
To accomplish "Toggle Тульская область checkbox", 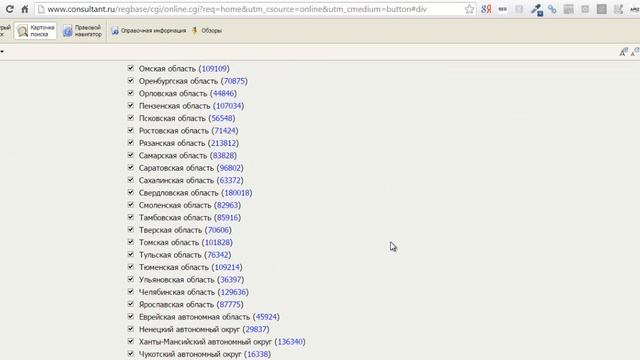I will [x=131, y=254].
